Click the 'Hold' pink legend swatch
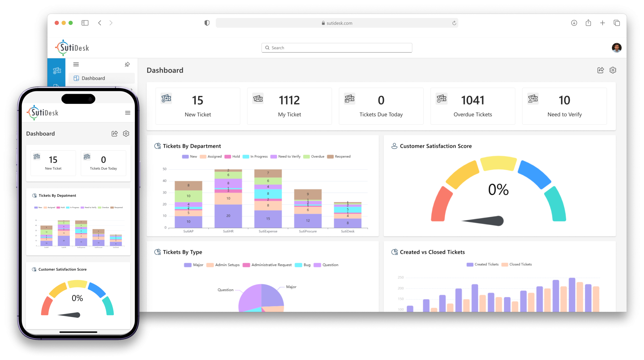The image size is (644, 360). (228, 157)
